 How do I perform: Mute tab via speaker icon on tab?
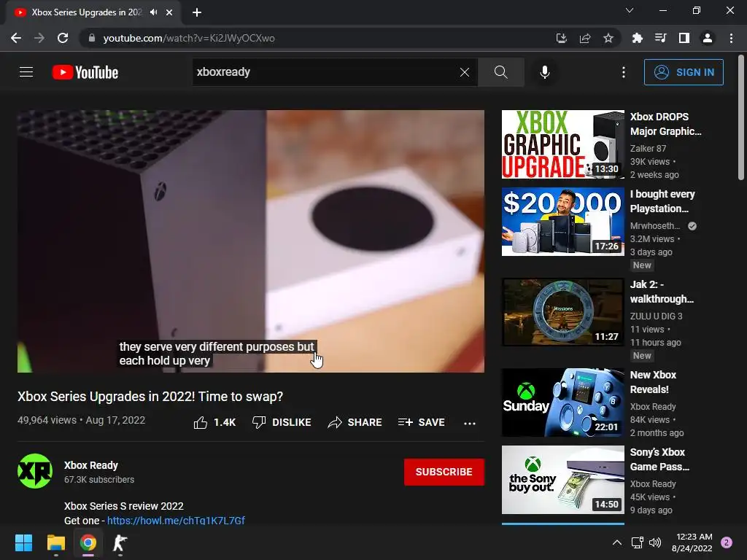pos(153,12)
